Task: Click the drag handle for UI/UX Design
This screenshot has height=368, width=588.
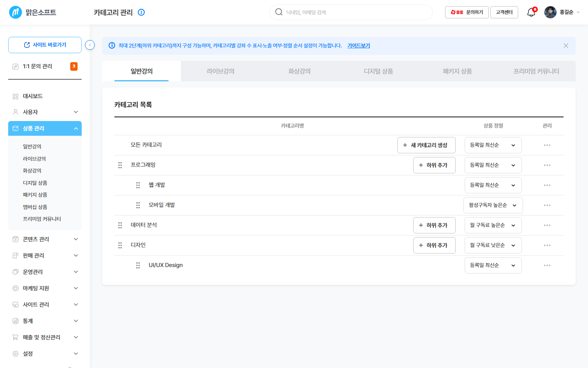Action: click(x=138, y=265)
